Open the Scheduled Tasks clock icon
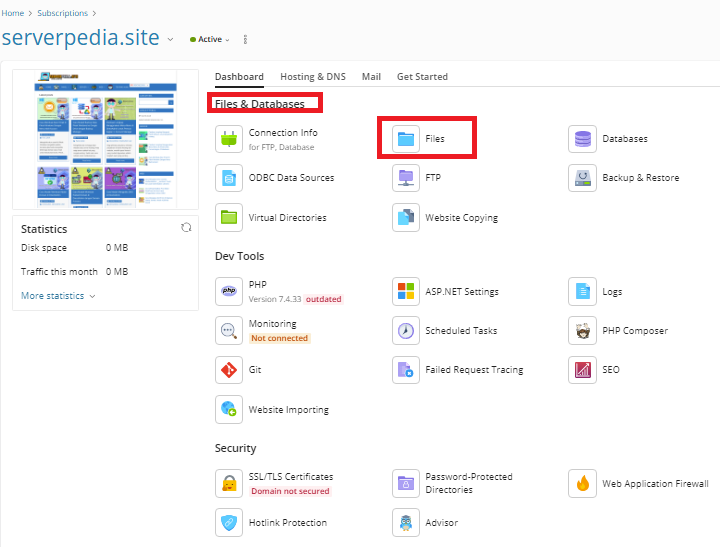Image resolution: width=720 pixels, height=547 pixels. click(406, 331)
